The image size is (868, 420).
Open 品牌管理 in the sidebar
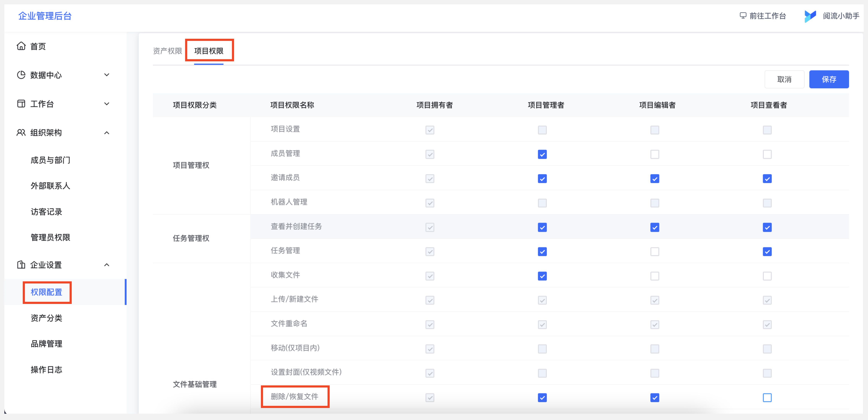46,344
